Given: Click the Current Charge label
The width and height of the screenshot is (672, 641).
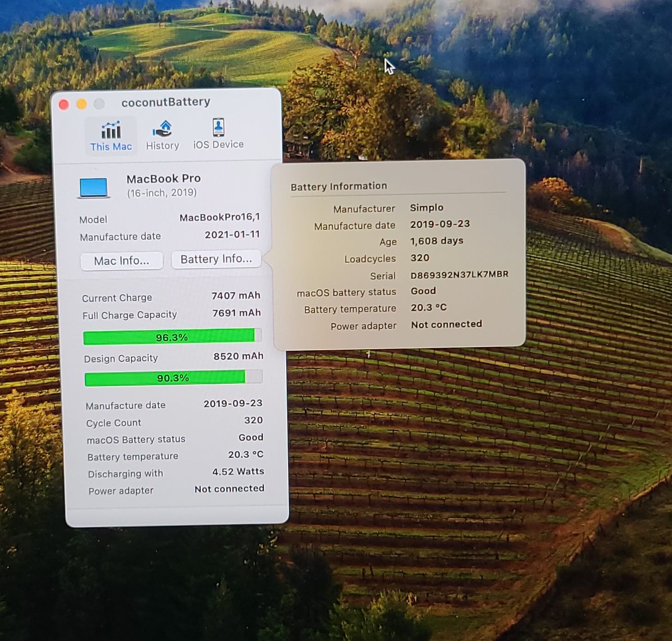Looking at the screenshot, I should pyautogui.click(x=117, y=298).
